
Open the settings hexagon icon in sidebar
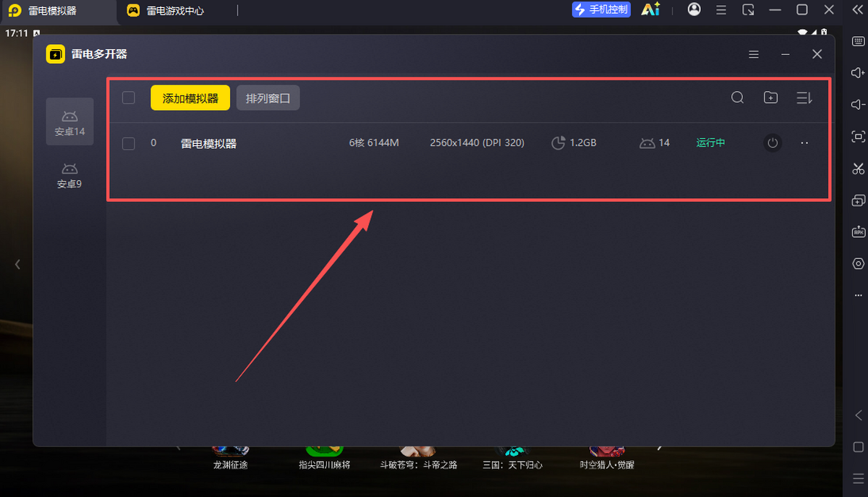tap(859, 263)
